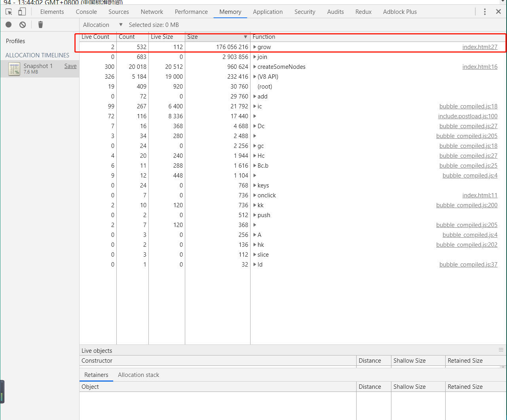Image resolution: width=507 pixels, height=420 pixels.
Task: Open the Console tab
Action: point(86,12)
